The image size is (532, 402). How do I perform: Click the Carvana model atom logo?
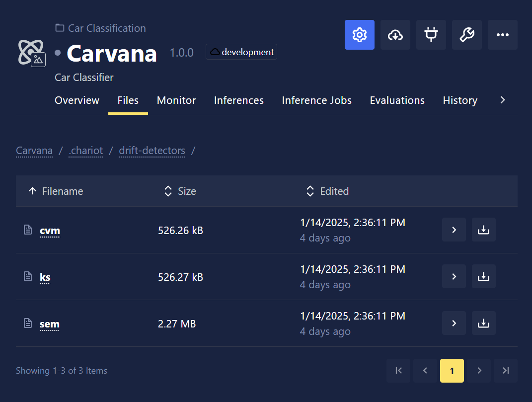pyautogui.click(x=32, y=53)
